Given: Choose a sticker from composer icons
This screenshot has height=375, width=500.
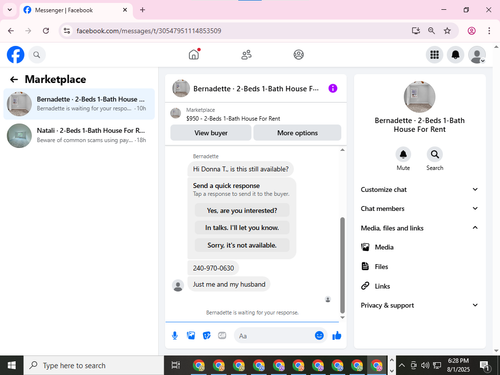Looking at the screenshot, I should tap(207, 336).
